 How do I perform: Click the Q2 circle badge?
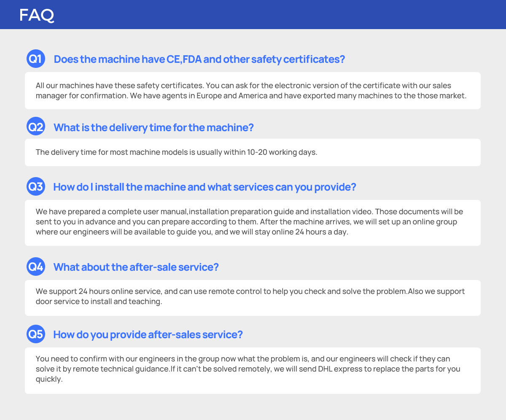[x=36, y=127]
